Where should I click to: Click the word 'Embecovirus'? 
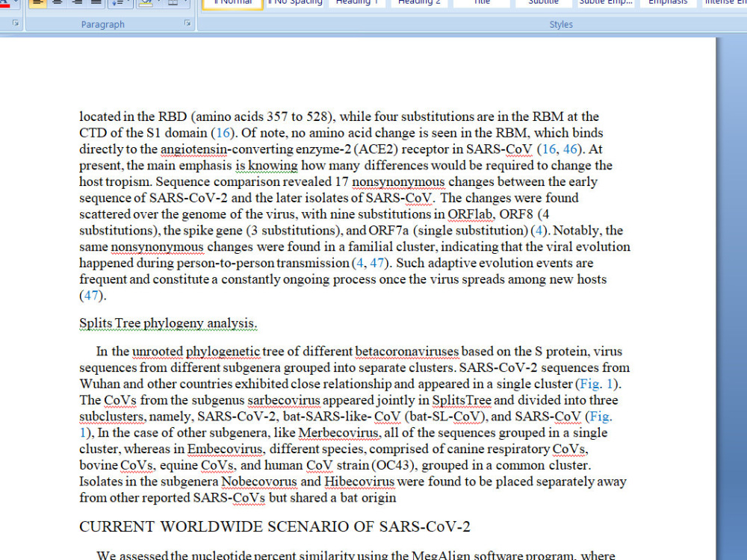tap(225, 449)
